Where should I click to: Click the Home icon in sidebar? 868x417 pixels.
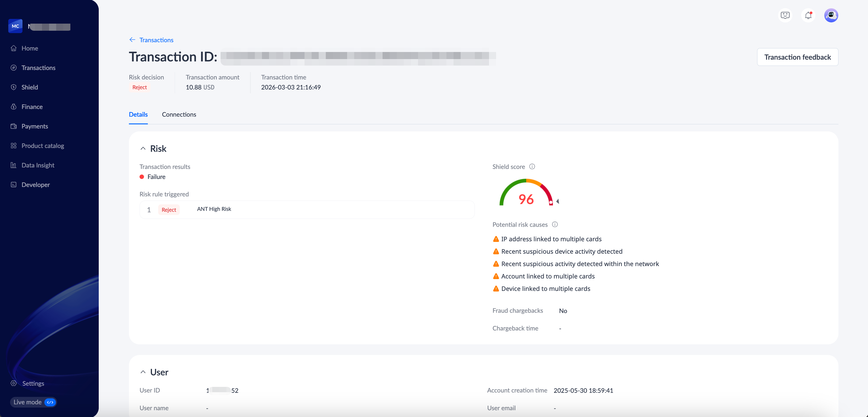(x=14, y=48)
